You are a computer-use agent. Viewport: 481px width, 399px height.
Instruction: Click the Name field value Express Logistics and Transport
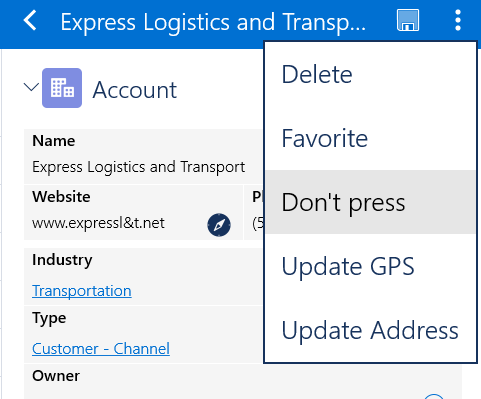139,167
